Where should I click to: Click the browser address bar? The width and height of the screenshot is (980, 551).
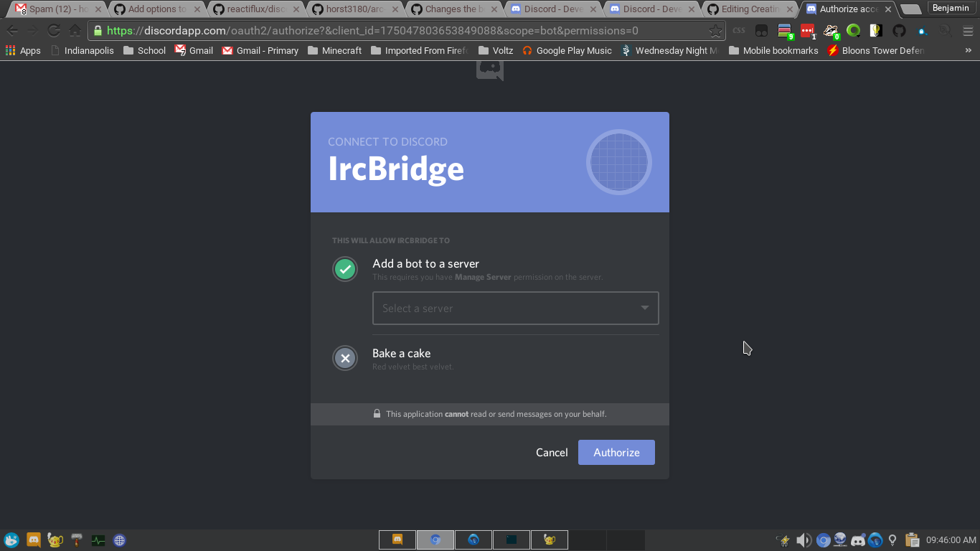coord(402,30)
